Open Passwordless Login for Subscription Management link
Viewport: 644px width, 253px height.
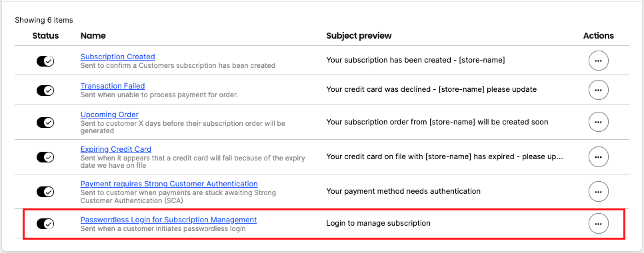(169, 220)
